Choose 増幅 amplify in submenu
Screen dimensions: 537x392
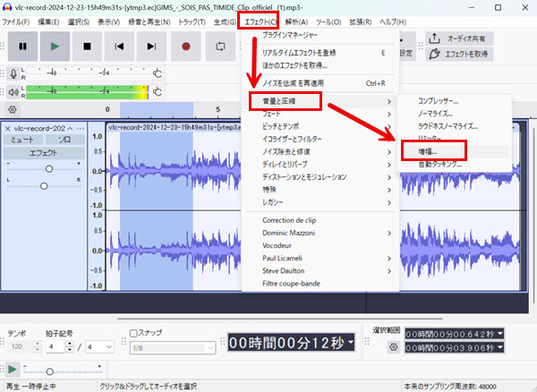click(x=454, y=151)
